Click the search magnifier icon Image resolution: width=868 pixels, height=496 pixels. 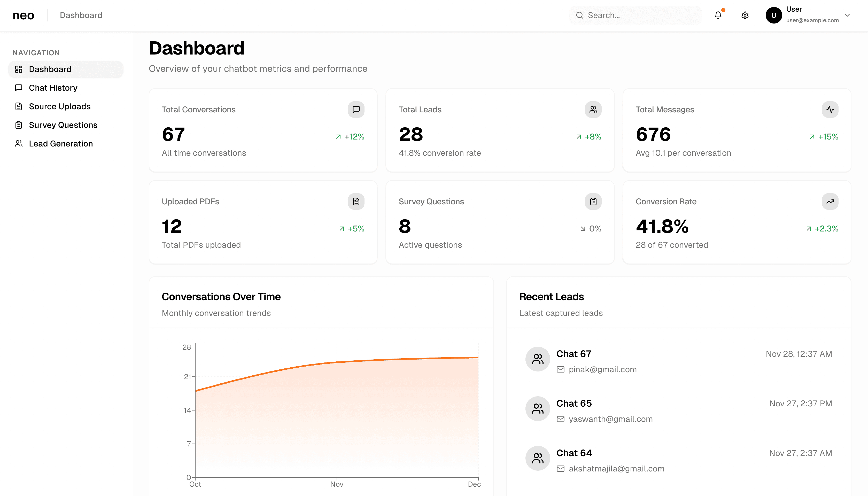coord(580,15)
